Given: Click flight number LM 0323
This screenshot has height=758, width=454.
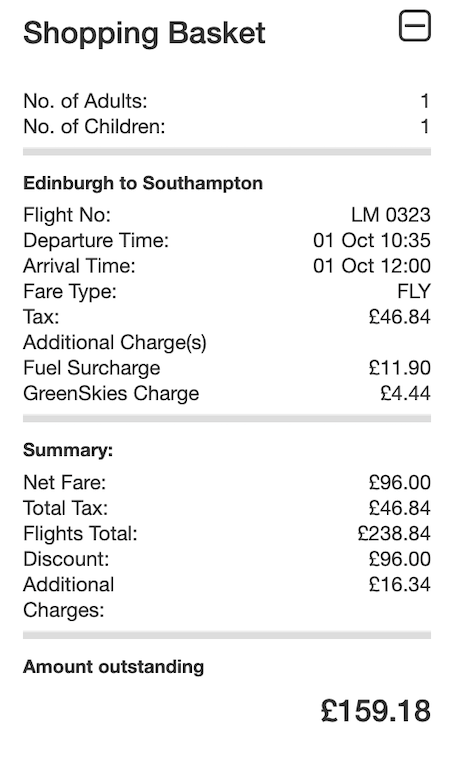Looking at the screenshot, I should tap(390, 215).
